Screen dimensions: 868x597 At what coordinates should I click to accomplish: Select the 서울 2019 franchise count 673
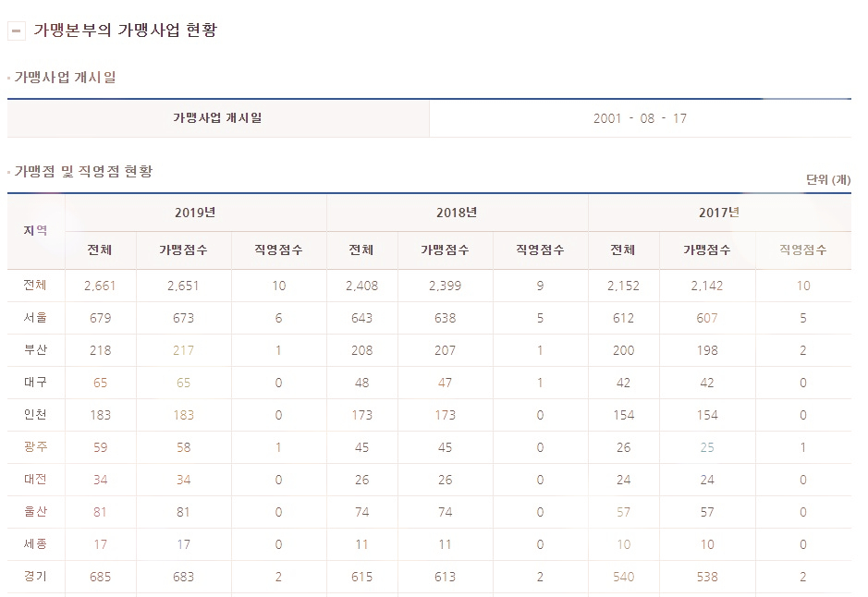coord(183,318)
